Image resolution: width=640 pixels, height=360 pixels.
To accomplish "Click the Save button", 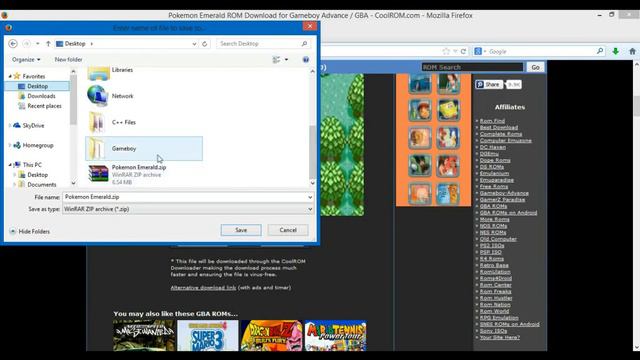I will point(241,230).
